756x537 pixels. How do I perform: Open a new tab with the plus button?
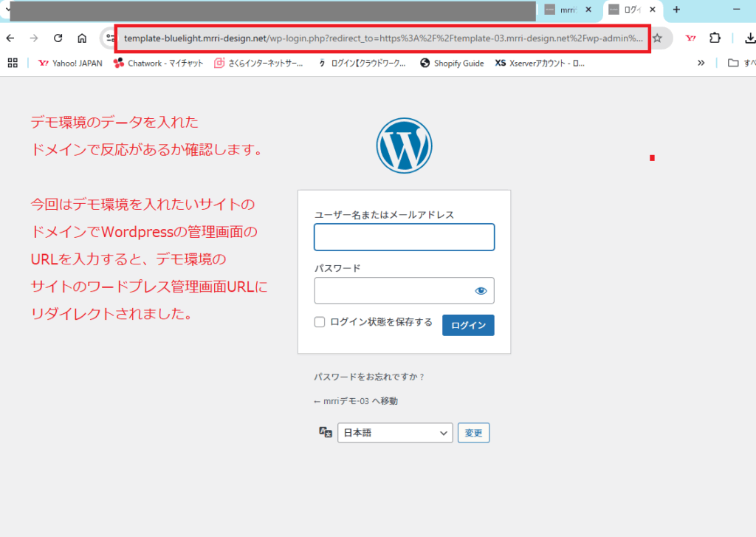[676, 10]
